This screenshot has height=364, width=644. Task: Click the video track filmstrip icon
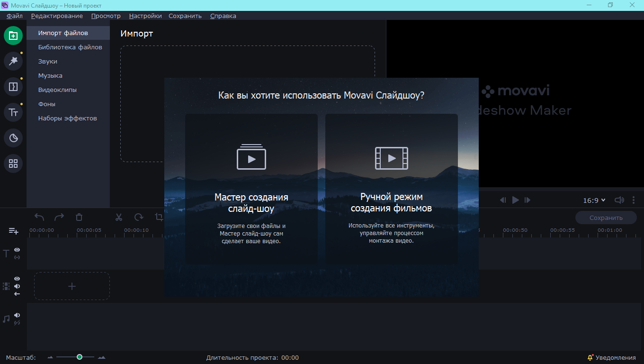(6, 286)
